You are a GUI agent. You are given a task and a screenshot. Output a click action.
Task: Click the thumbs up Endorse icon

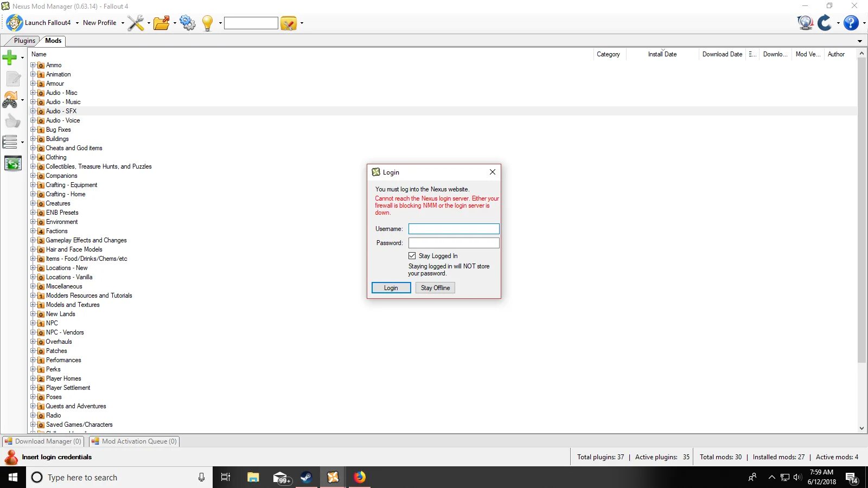tap(13, 121)
